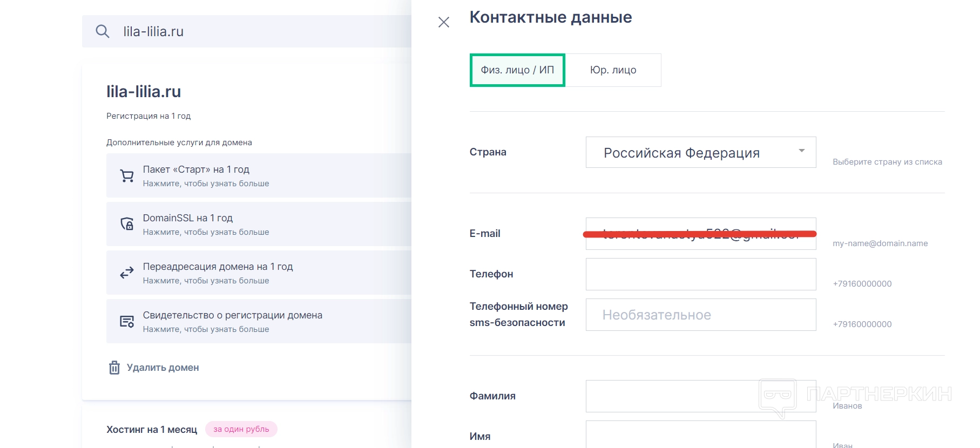Click the domain redirect arrows icon
This screenshot has width=980, height=448.
(127, 273)
